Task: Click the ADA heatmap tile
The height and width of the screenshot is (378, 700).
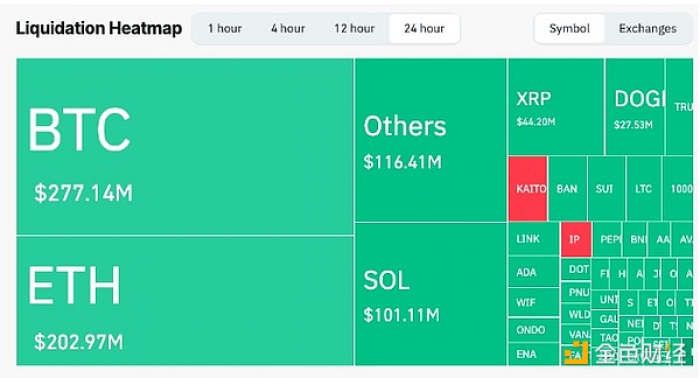Action: [533, 272]
